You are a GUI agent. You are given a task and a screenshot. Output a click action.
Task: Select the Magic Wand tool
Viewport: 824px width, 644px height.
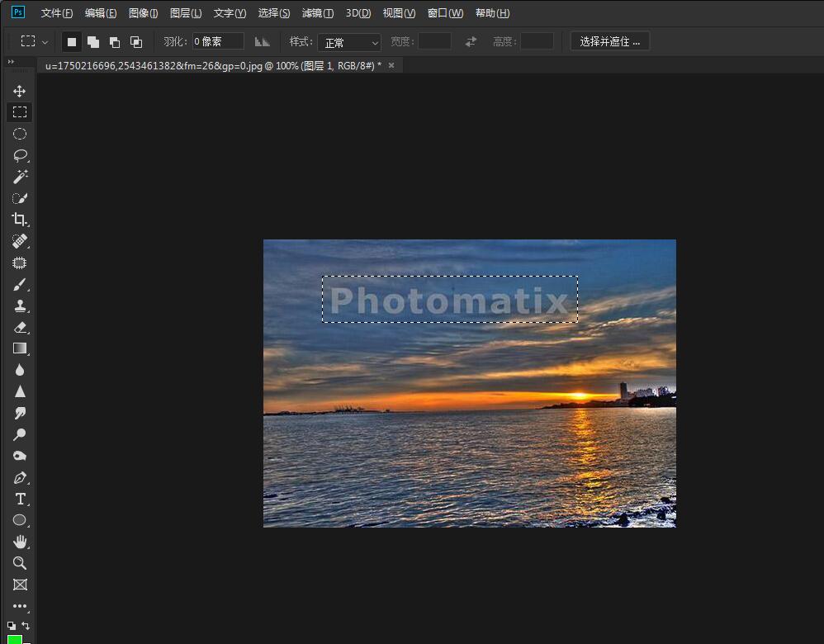[x=20, y=177]
